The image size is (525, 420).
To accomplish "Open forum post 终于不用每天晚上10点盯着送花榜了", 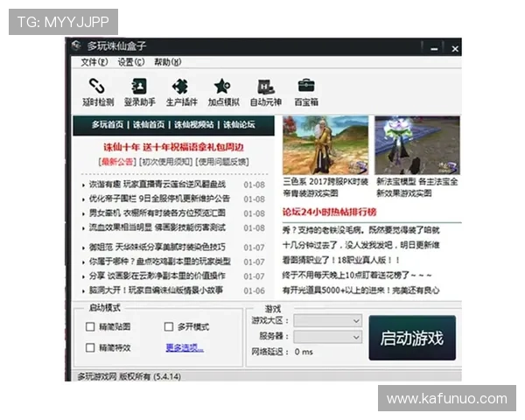I will click(357, 276).
